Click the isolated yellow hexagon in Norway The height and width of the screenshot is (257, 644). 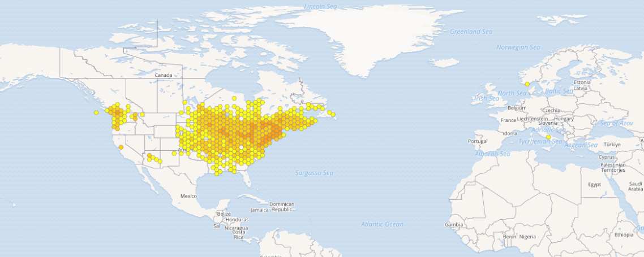pyautogui.click(x=527, y=84)
